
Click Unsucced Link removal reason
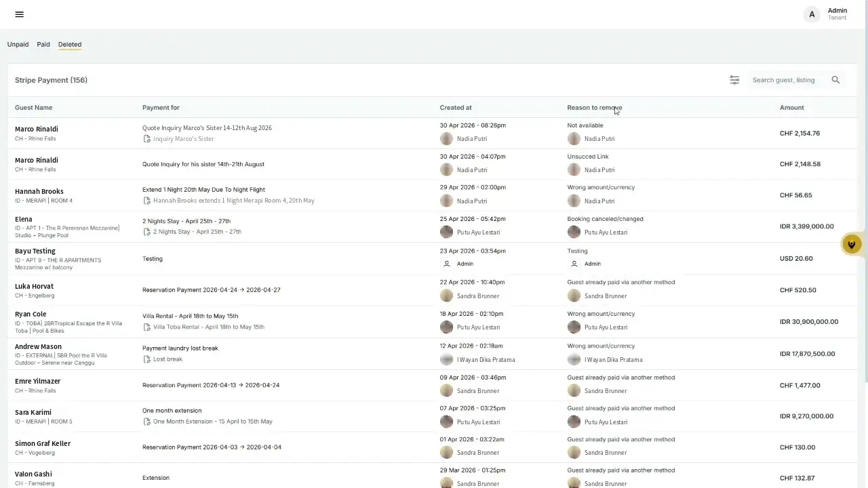coord(588,157)
